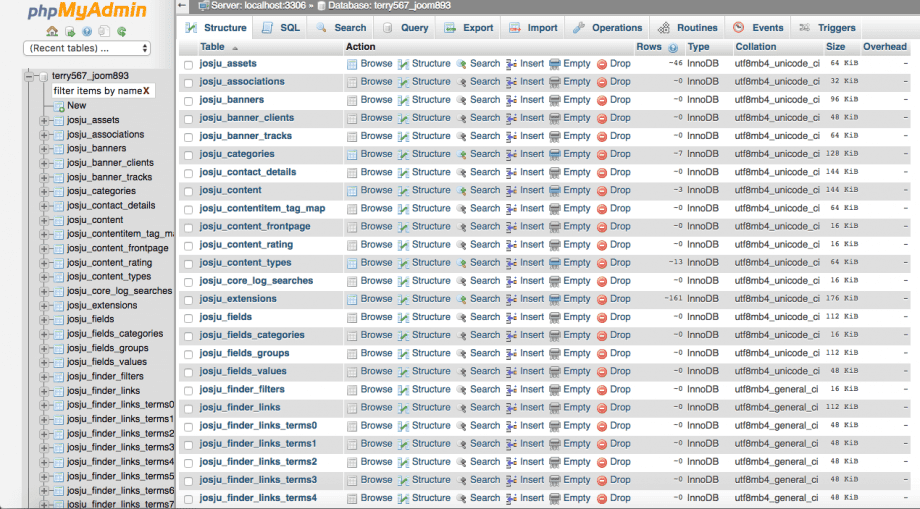Click the Insert icon for josju_banner_clients
This screenshot has width=920, height=509.
tap(511, 119)
